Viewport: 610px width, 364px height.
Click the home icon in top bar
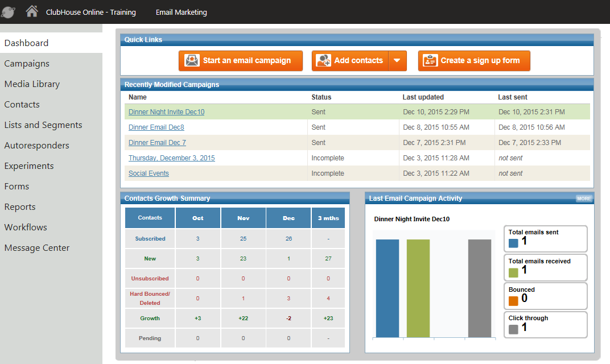(32, 11)
